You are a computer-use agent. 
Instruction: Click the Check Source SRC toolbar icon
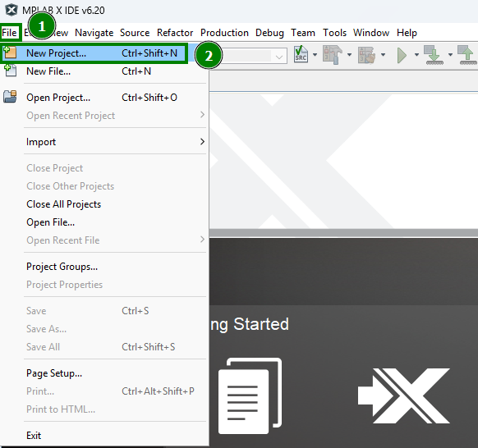pyautogui.click(x=301, y=54)
